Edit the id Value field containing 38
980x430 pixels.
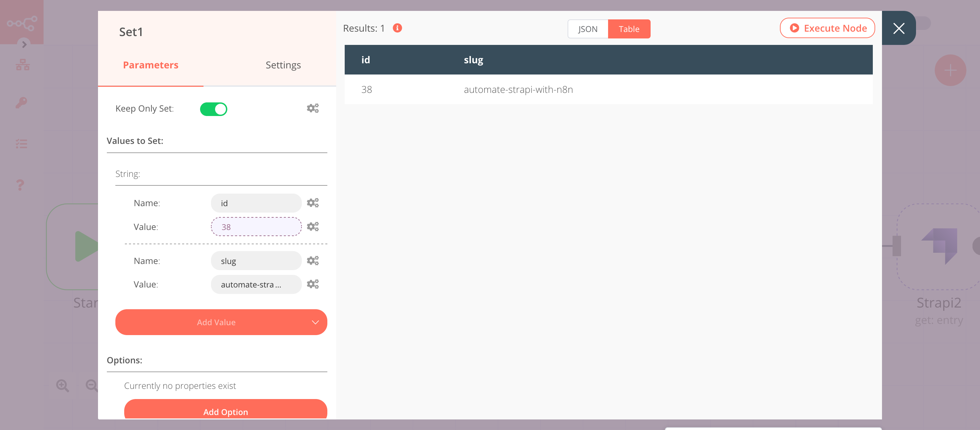click(256, 226)
